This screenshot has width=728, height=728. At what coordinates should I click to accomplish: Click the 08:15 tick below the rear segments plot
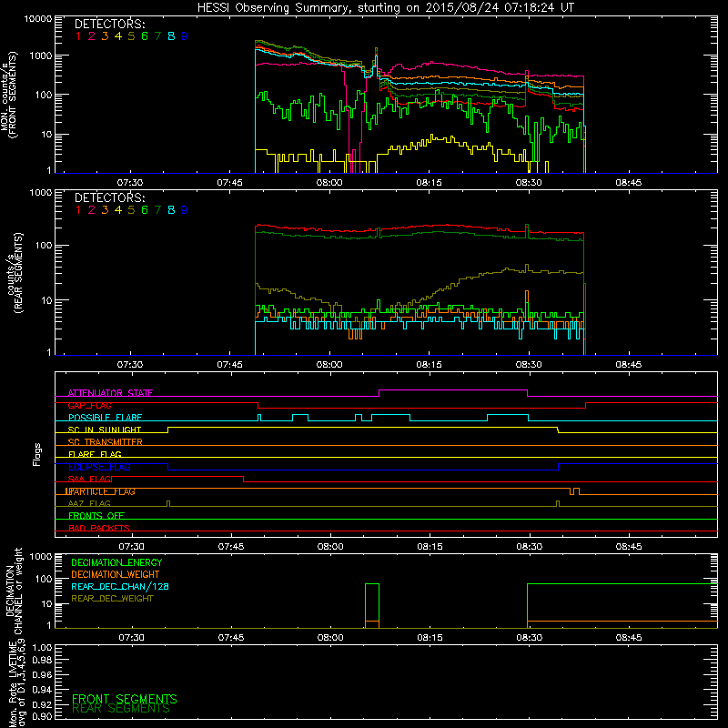(x=429, y=365)
